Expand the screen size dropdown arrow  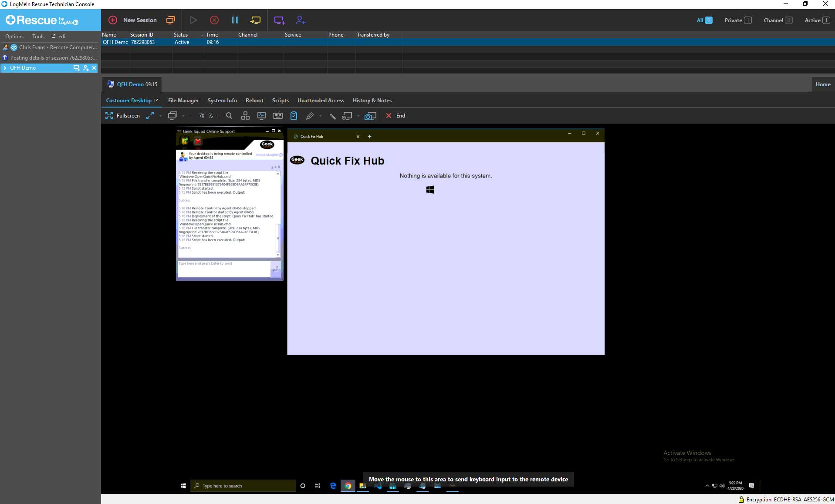pyautogui.click(x=160, y=116)
